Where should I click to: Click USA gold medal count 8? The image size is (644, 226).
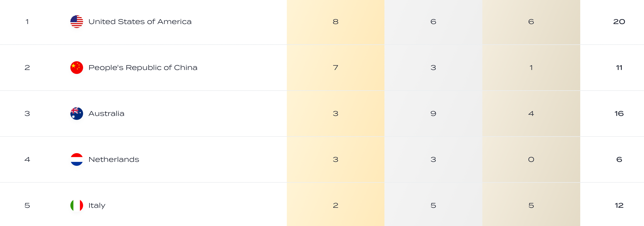click(x=335, y=22)
